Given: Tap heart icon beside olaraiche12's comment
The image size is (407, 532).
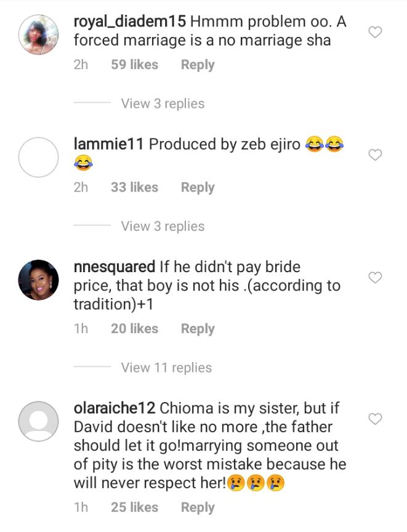Looking at the screenshot, I should [x=375, y=419].
